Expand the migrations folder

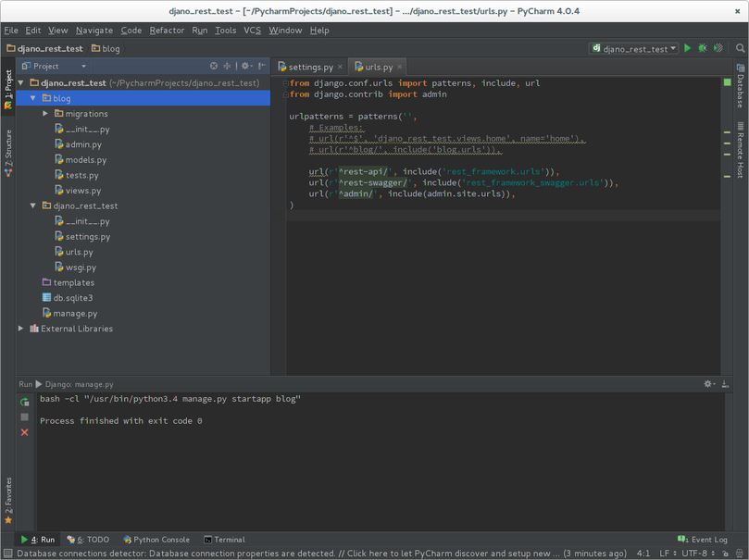(45, 114)
